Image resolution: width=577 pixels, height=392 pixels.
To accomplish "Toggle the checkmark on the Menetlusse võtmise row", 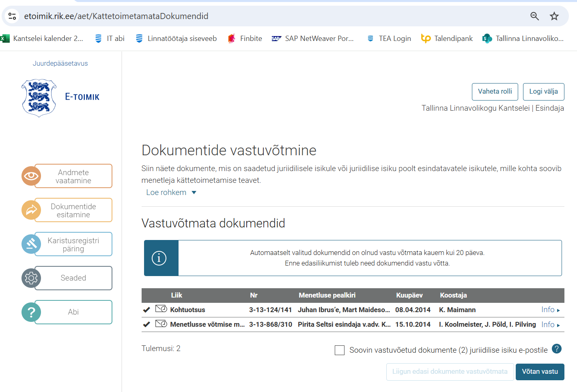I will [x=146, y=325].
